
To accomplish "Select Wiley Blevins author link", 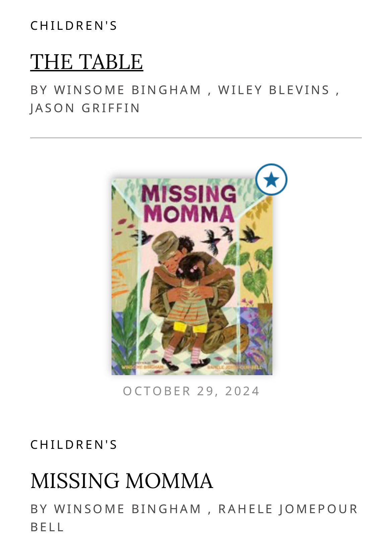I will [x=274, y=90].
